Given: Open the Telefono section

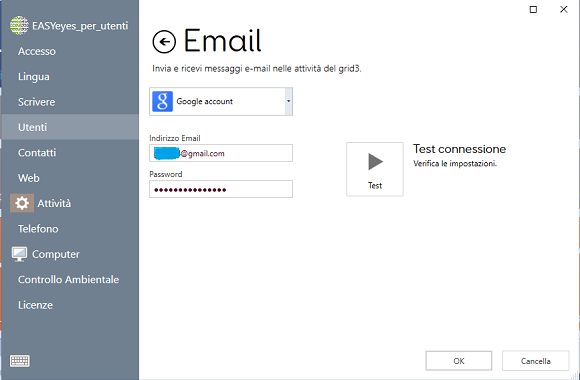Looking at the screenshot, I should [38, 229].
